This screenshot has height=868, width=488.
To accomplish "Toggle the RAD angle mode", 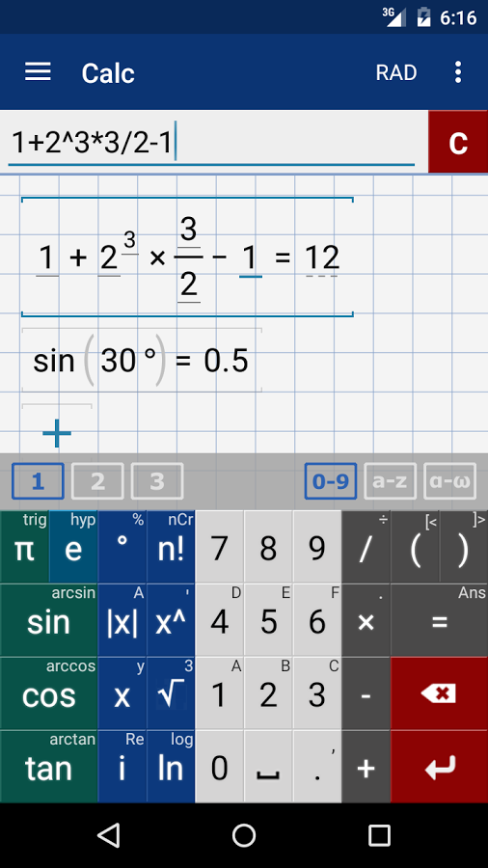I will point(396,72).
